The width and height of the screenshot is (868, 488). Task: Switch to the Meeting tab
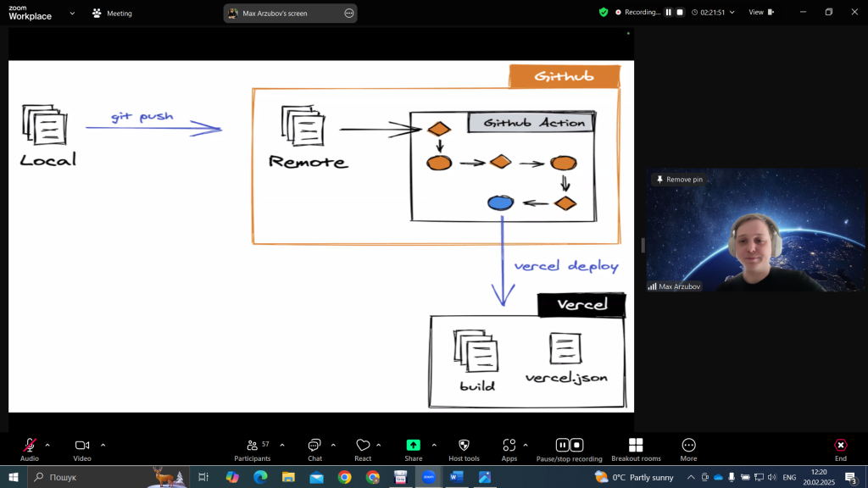click(x=112, y=14)
